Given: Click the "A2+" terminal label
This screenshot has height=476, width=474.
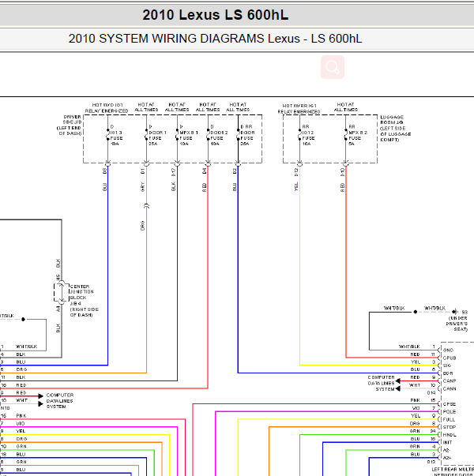Looking at the screenshot, I should [x=447, y=458].
